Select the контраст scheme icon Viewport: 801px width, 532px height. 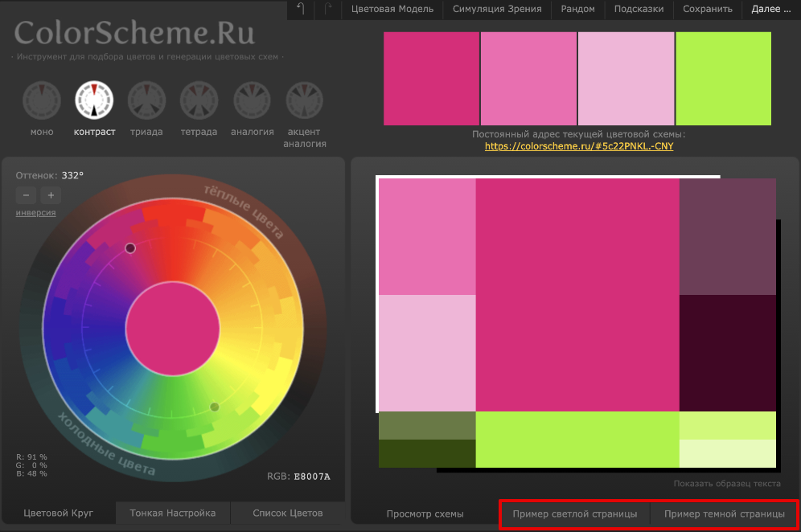(x=94, y=100)
